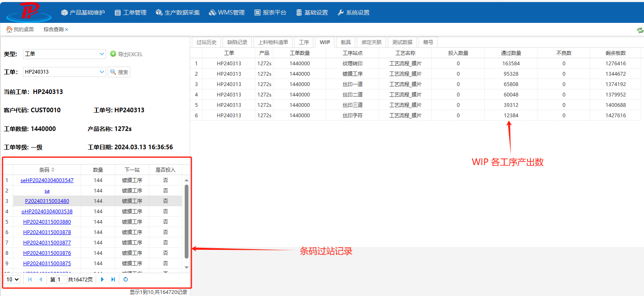
Task: Open barcode link HP20240315003880
Action: pos(47,222)
